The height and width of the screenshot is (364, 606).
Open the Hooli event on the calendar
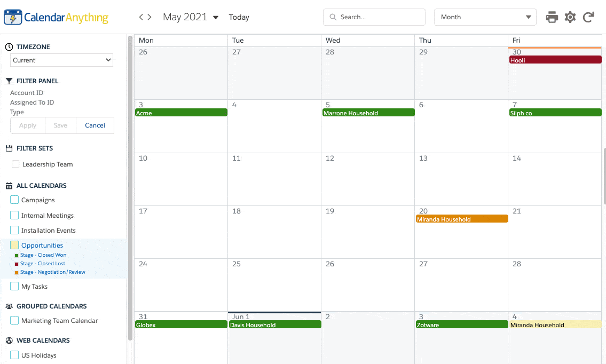click(555, 60)
